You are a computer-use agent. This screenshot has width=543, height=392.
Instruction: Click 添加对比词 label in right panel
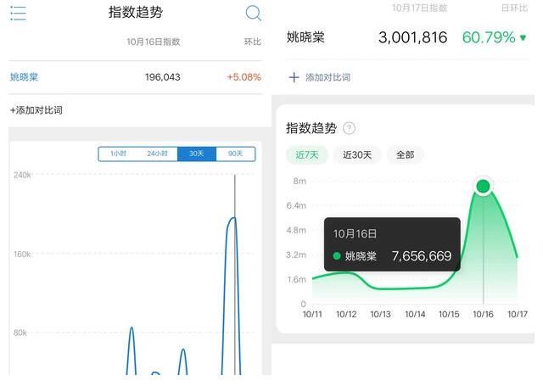(327, 77)
